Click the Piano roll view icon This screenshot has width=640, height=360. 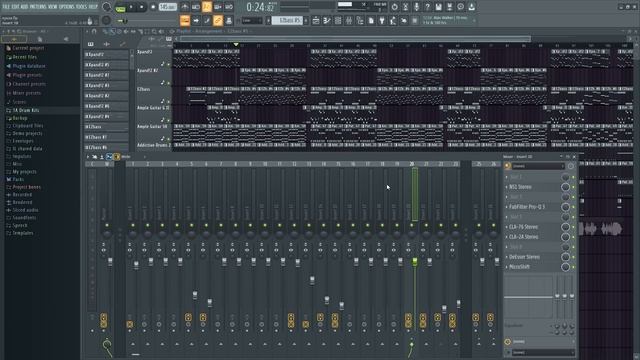327,20
